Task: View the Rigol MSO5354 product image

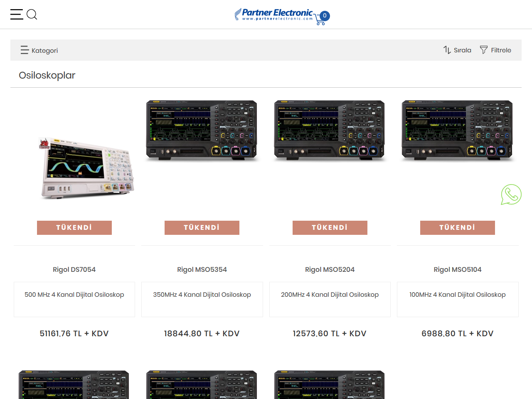Action: tap(202, 131)
